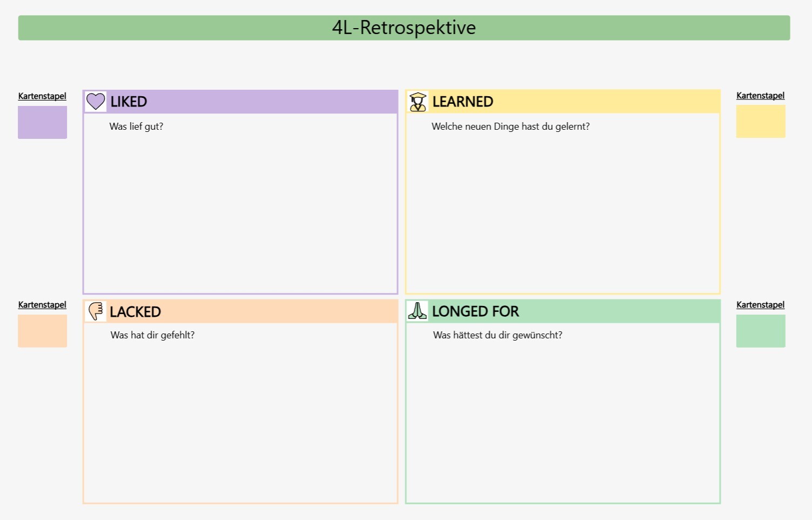Select the purple card stack for LIKED
The image size is (812, 520).
(42, 123)
